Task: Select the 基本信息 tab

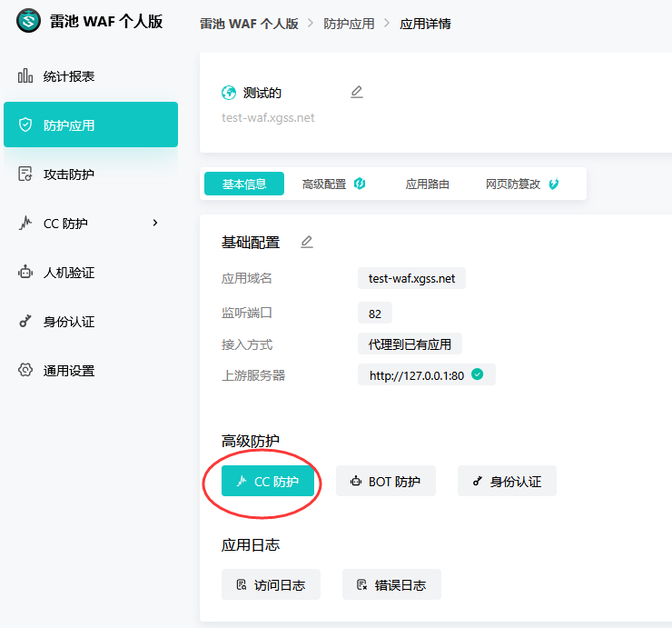Action: [x=244, y=184]
